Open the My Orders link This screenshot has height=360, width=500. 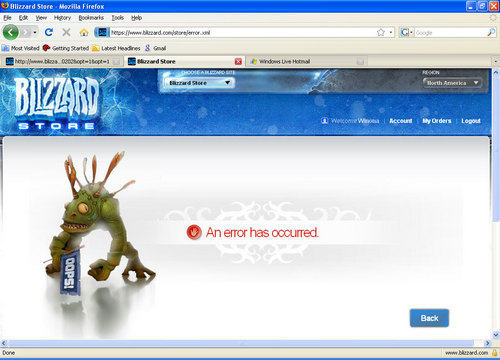tap(437, 121)
